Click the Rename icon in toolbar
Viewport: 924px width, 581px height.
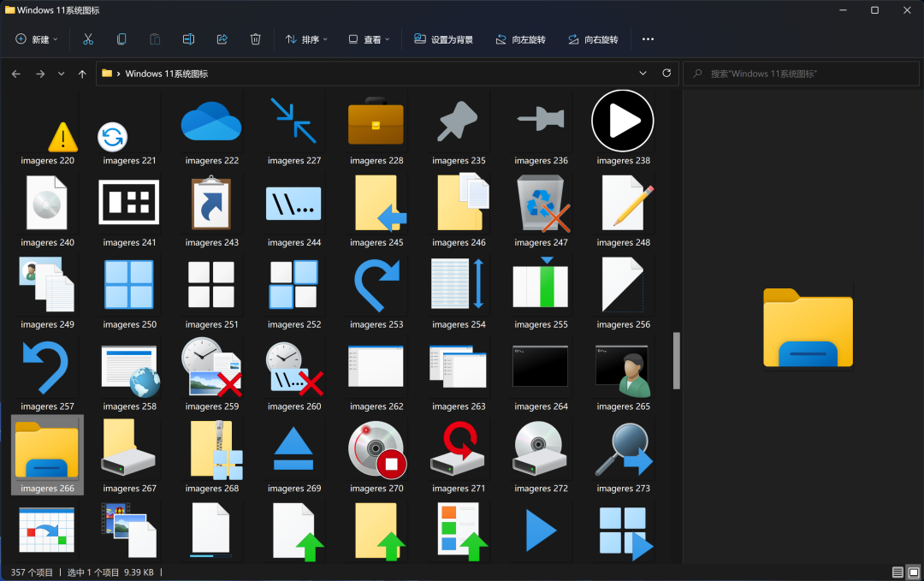coord(188,39)
